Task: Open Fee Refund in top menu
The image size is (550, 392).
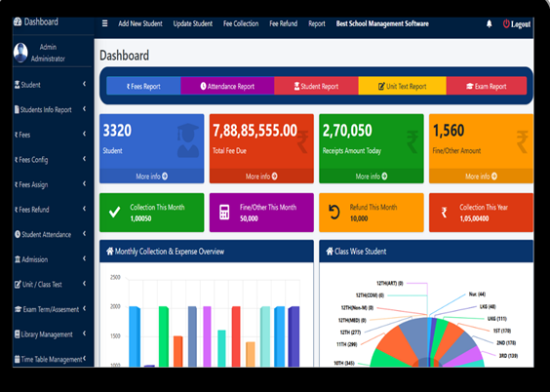Action: pyautogui.click(x=284, y=23)
